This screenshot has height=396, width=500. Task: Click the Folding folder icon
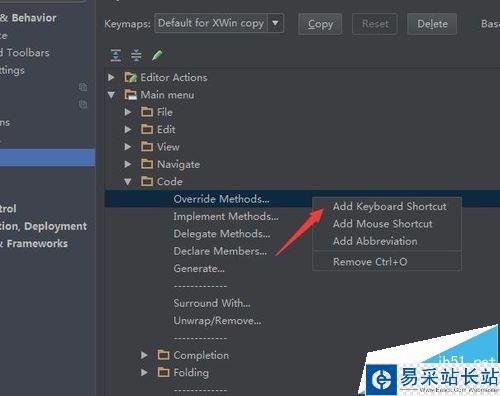tap(163, 372)
